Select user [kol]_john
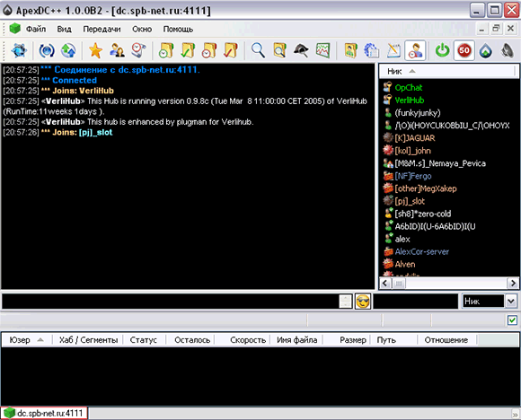Screen dimensions: 521x420 click(412, 151)
